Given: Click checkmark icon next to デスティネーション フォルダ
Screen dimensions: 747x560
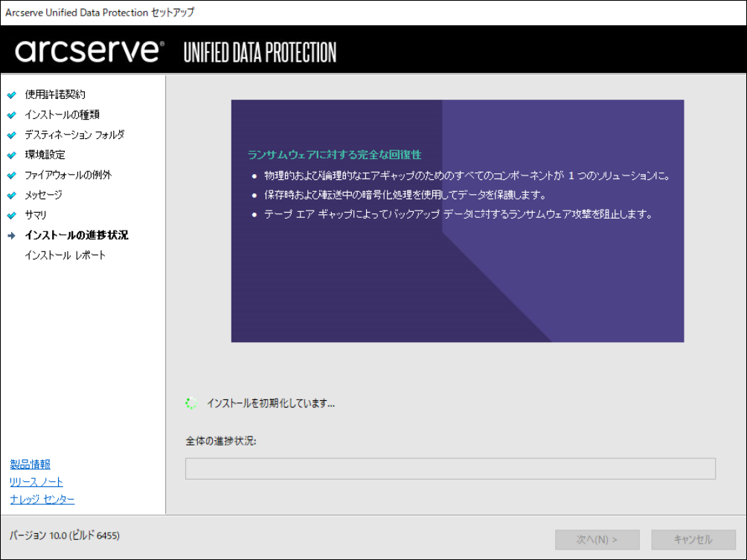Looking at the screenshot, I should click(12, 135).
